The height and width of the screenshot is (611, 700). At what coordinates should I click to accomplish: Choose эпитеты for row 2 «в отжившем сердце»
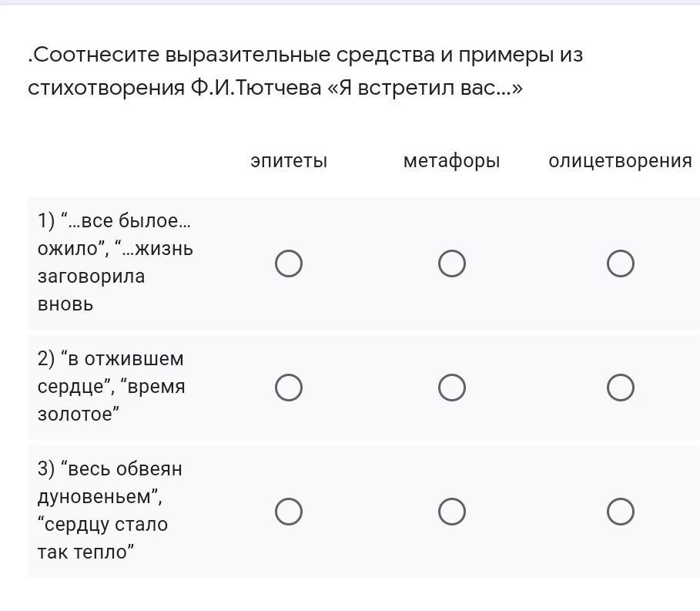pyautogui.click(x=289, y=388)
